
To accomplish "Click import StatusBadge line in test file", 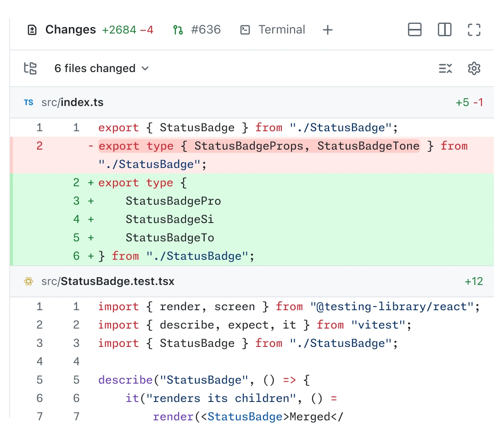I will [x=252, y=343].
